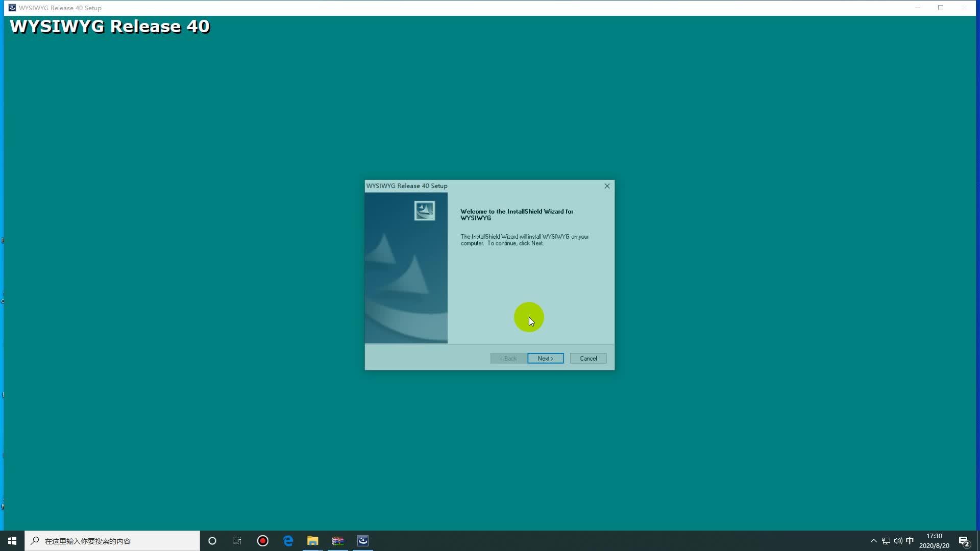The image size is (980, 551).
Task: Expand the hidden system tray icons
Action: (x=873, y=541)
